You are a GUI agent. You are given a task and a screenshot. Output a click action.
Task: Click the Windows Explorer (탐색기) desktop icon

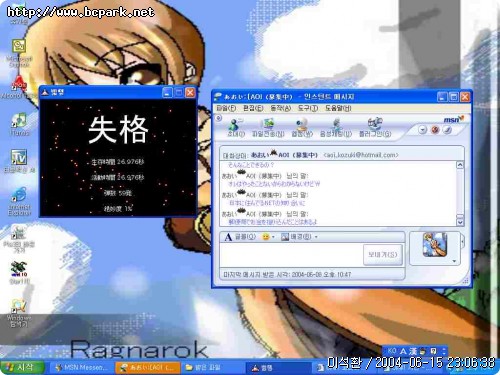click(x=19, y=313)
